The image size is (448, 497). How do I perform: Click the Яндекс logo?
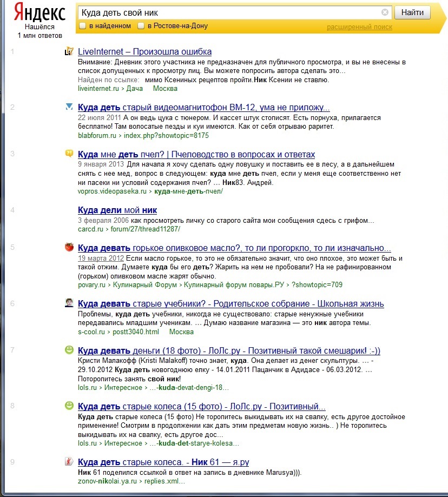(x=40, y=12)
